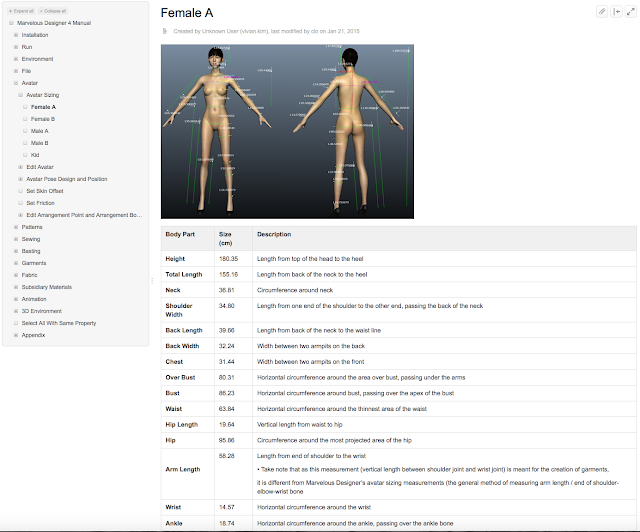Open the Set Skin Offset page
The width and height of the screenshot is (640, 532).
(x=45, y=191)
